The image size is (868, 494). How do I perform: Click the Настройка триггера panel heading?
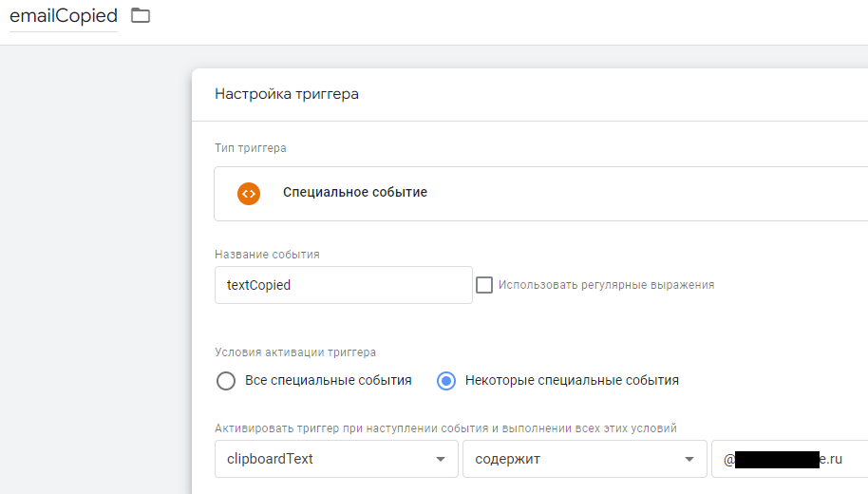tap(287, 94)
